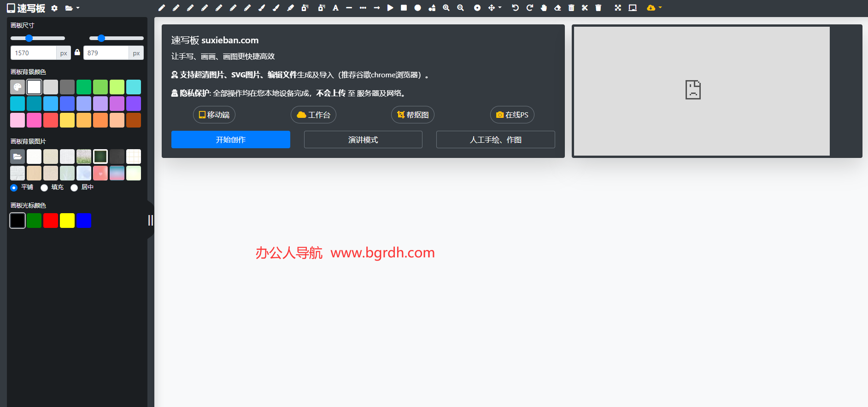Click the laptop presentation screen icon
The image size is (868, 407).
point(633,8)
